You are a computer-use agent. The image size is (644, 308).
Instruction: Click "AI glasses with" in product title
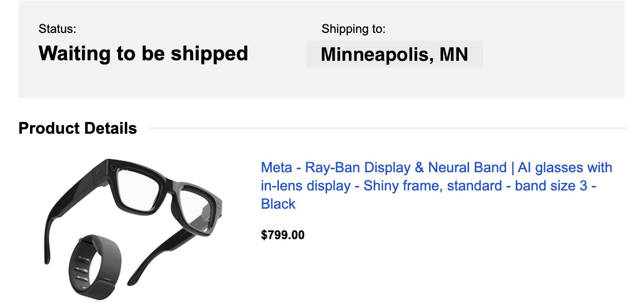click(565, 168)
